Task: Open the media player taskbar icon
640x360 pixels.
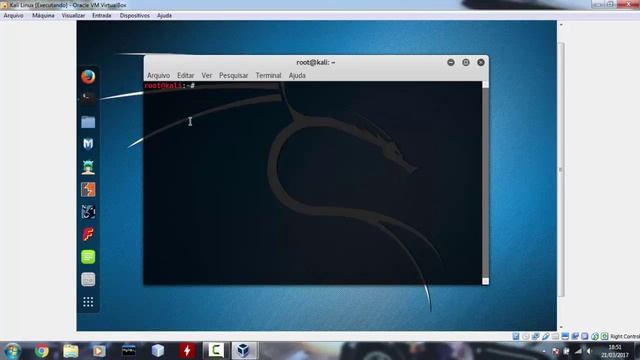Action: click(x=99, y=351)
